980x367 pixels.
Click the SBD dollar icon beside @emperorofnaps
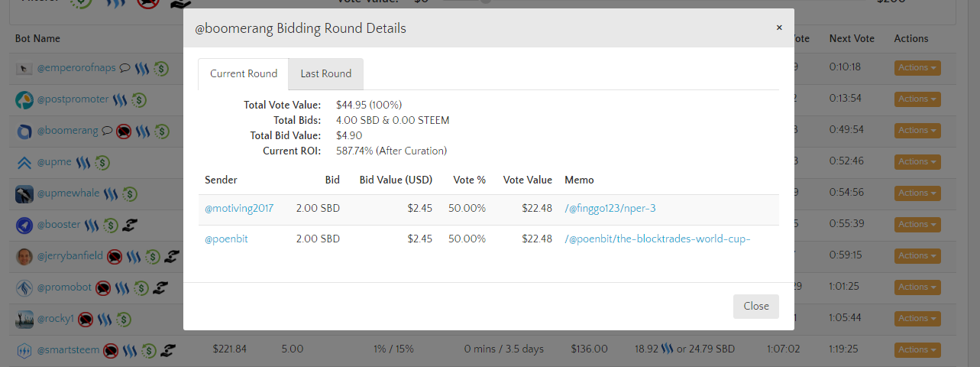160,68
